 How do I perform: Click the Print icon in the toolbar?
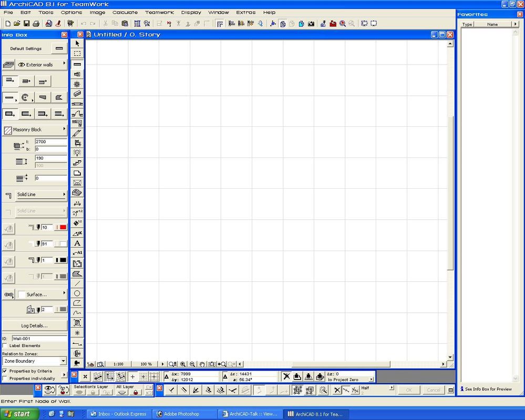[36, 24]
